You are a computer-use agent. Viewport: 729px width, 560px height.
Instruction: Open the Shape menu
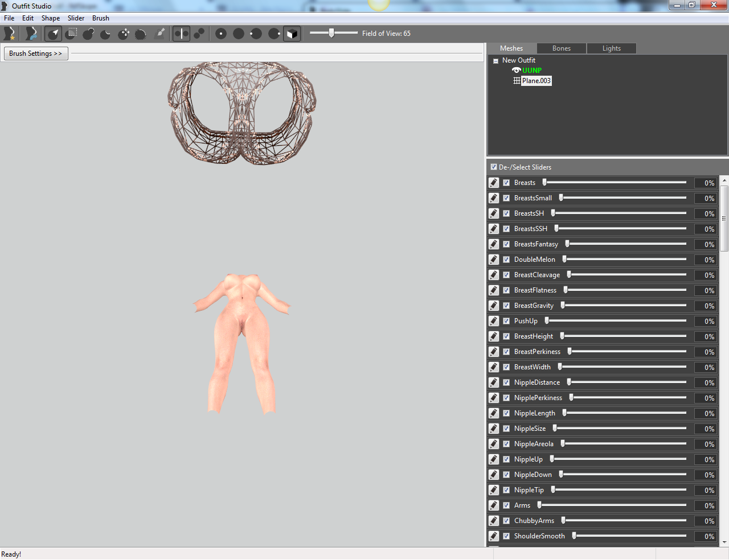coord(51,18)
